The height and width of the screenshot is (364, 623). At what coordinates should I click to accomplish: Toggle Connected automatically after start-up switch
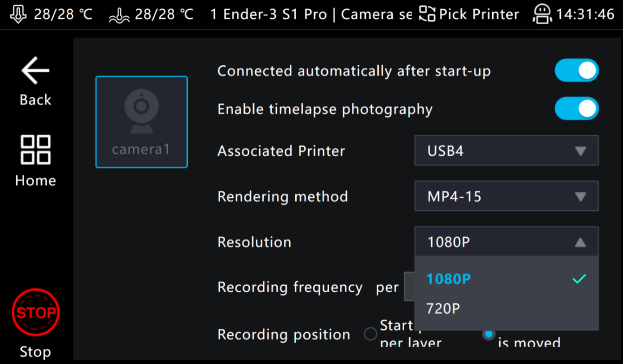click(577, 70)
